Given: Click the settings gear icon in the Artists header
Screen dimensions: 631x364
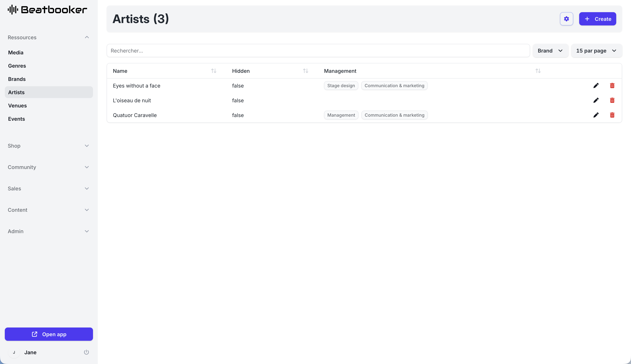Looking at the screenshot, I should [x=566, y=19].
